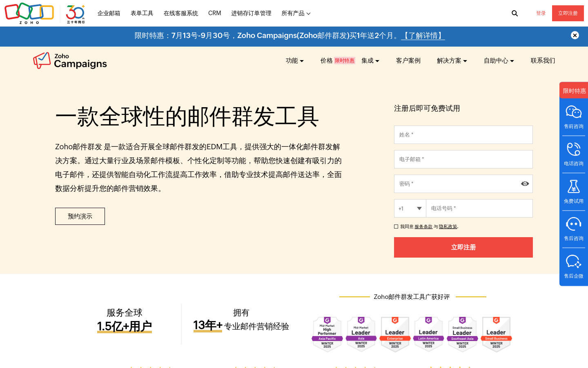Click the 登录 link
Screen dimensions: 588x368
[x=541, y=13]
